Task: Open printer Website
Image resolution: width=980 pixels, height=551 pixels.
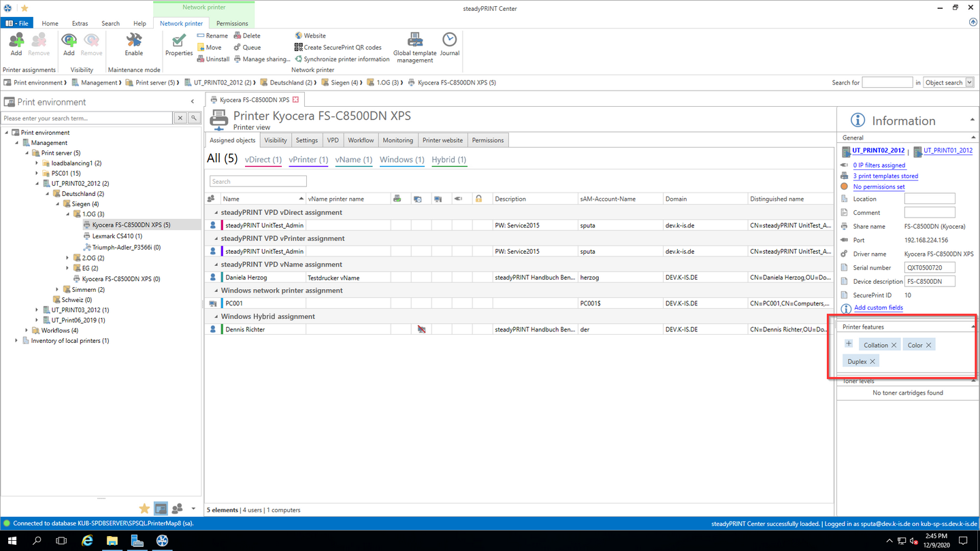Action: 310,35
